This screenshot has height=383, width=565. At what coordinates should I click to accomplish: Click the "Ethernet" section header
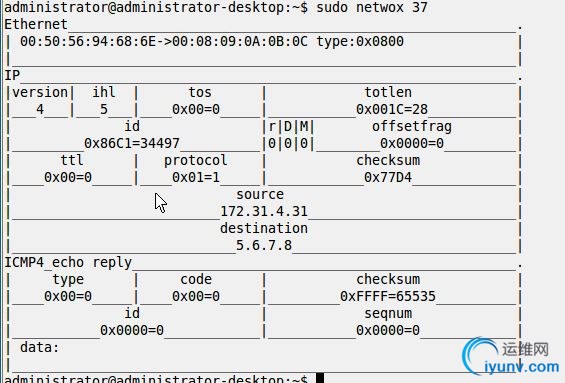point(36,25)
